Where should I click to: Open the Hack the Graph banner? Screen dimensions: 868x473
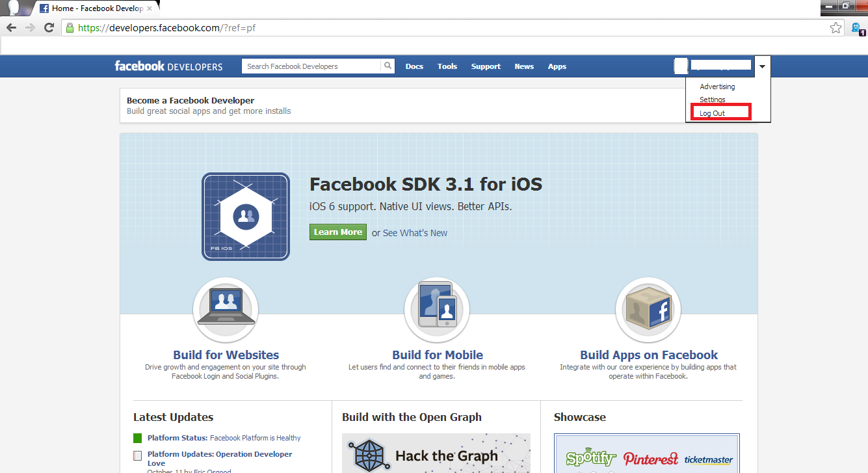[x=436, y=453]
